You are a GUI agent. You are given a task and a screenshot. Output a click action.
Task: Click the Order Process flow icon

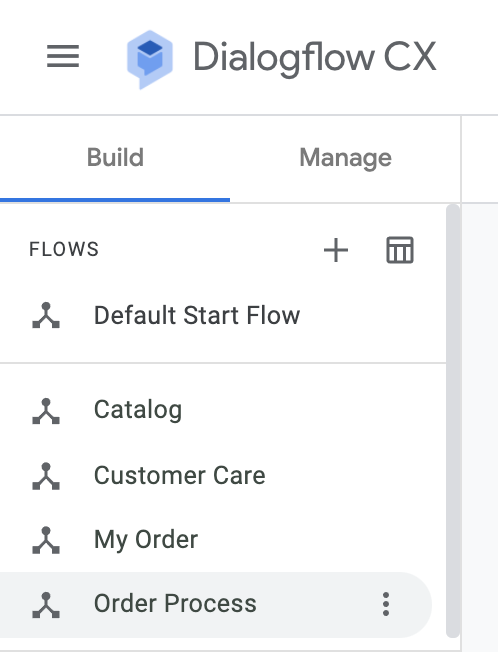(x=46, y=605)
